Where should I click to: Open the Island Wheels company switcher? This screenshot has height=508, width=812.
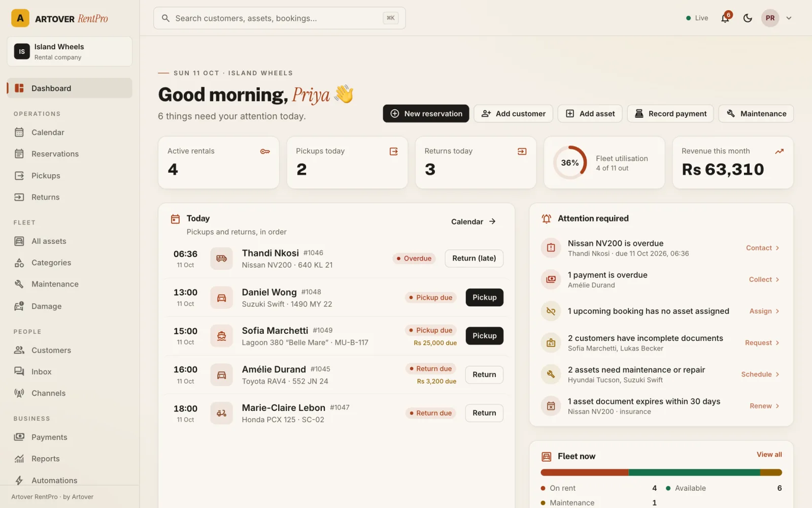70,51
